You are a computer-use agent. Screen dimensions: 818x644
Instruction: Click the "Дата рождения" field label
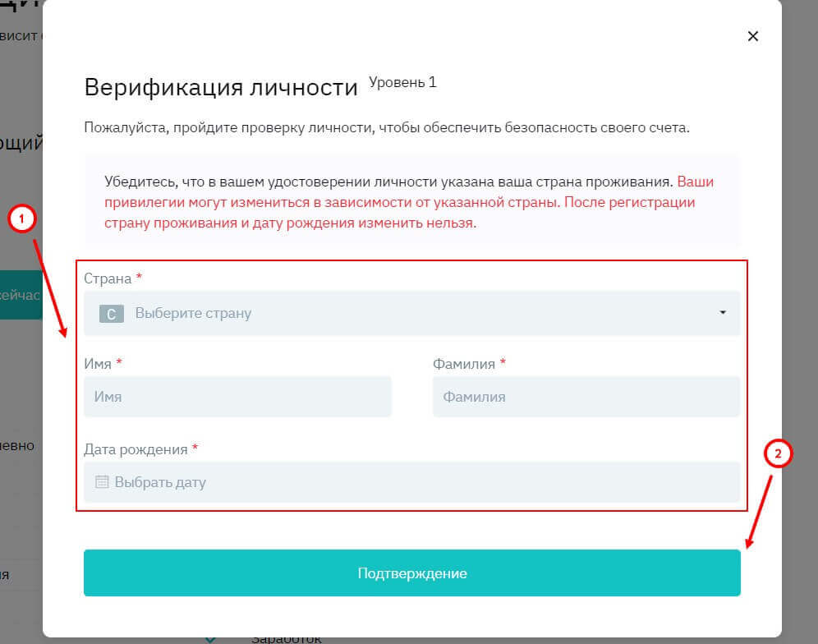pyautogui.click(x=136, y=449)
